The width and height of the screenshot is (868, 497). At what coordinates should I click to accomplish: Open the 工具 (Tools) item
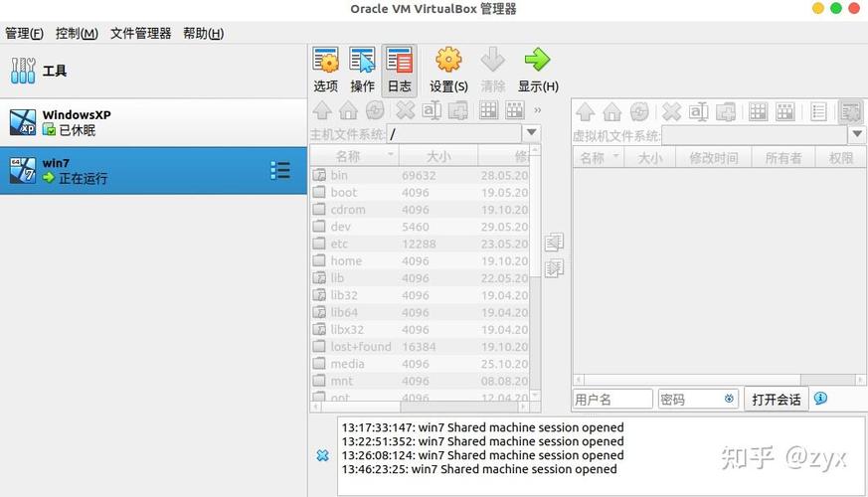[x=153, y=71]
